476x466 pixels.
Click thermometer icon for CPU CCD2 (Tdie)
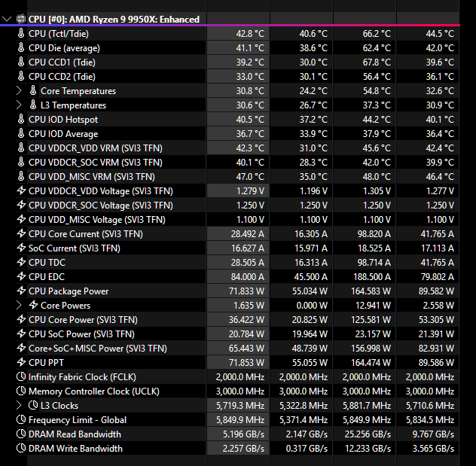[21, 76]
